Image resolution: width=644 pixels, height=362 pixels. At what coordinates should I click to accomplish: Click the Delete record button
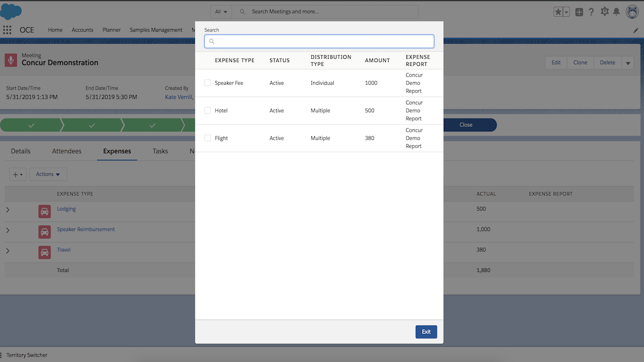point(608,63)
